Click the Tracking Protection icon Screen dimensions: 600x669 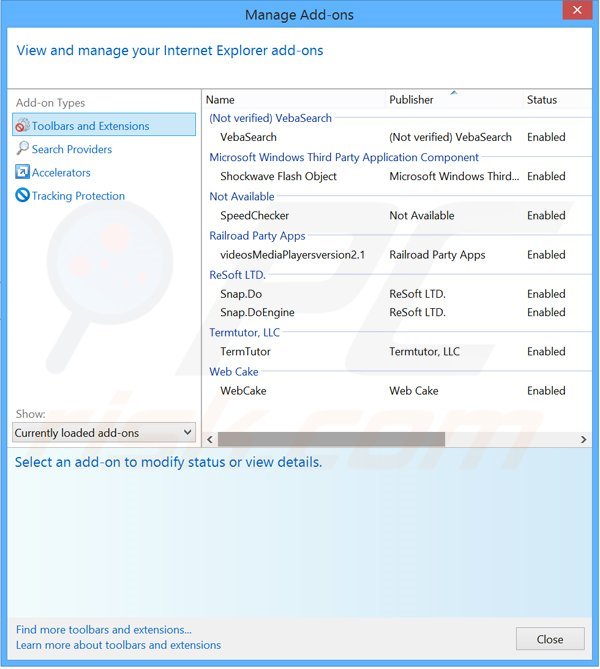22,195
